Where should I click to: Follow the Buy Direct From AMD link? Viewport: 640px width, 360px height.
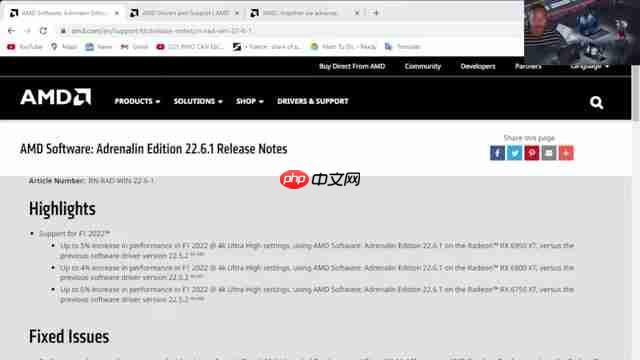[x=352, y=67]
